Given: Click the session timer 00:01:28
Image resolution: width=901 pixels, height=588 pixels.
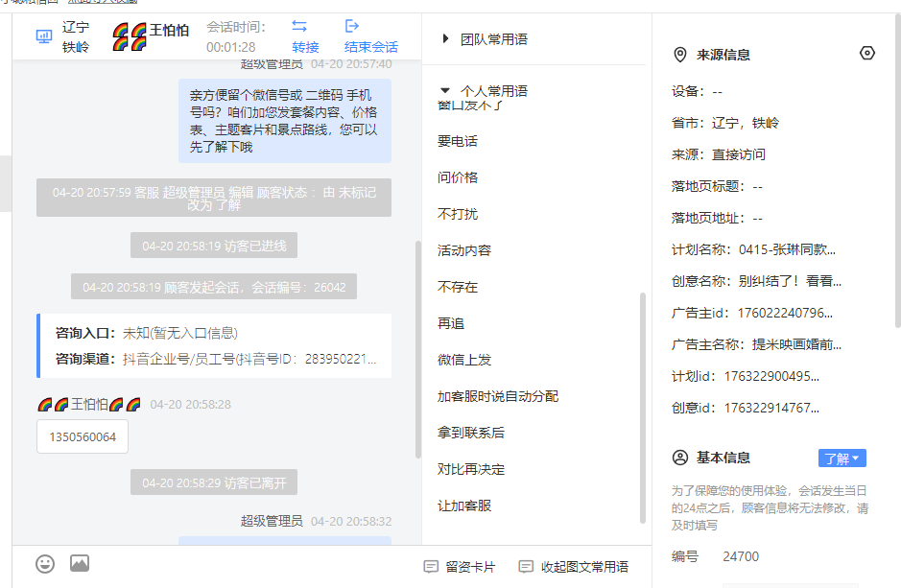Looking at the screenshot, I should 231,47.
